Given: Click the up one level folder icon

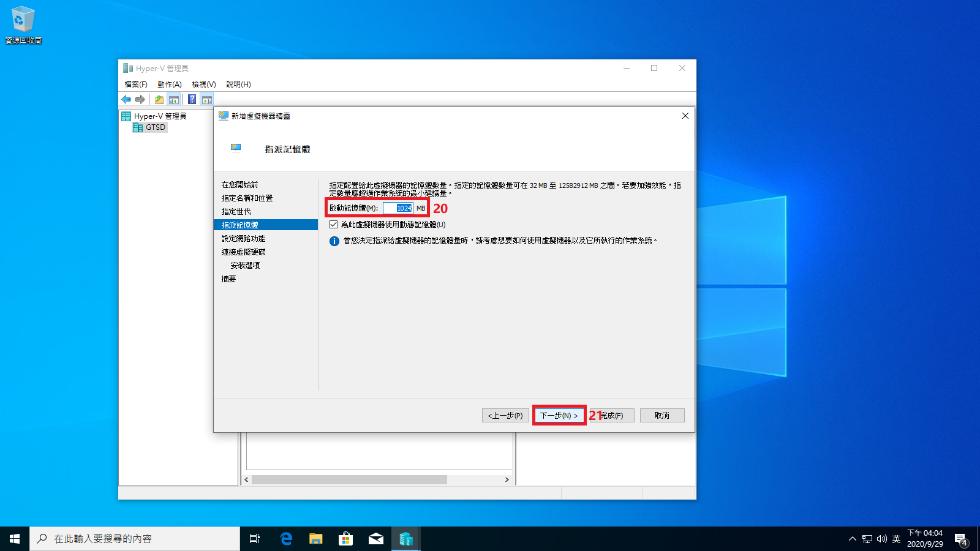Looking at the screenshot, I should [159, 99].
